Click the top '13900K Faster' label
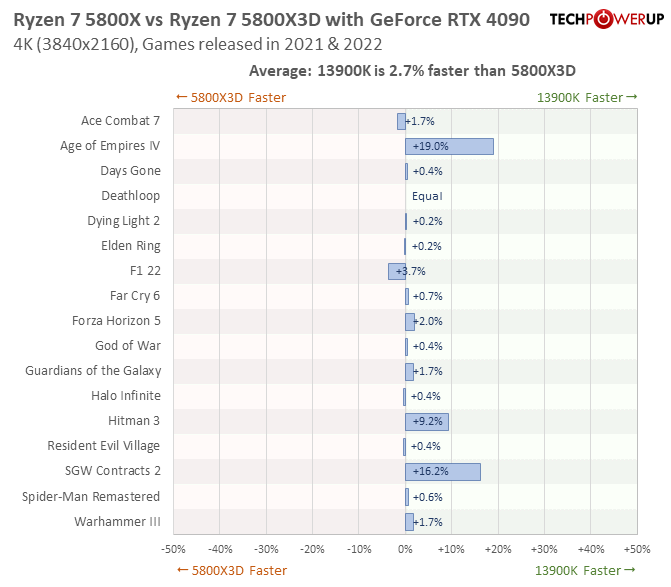671x587 pixels. click(x=587, y=98)
